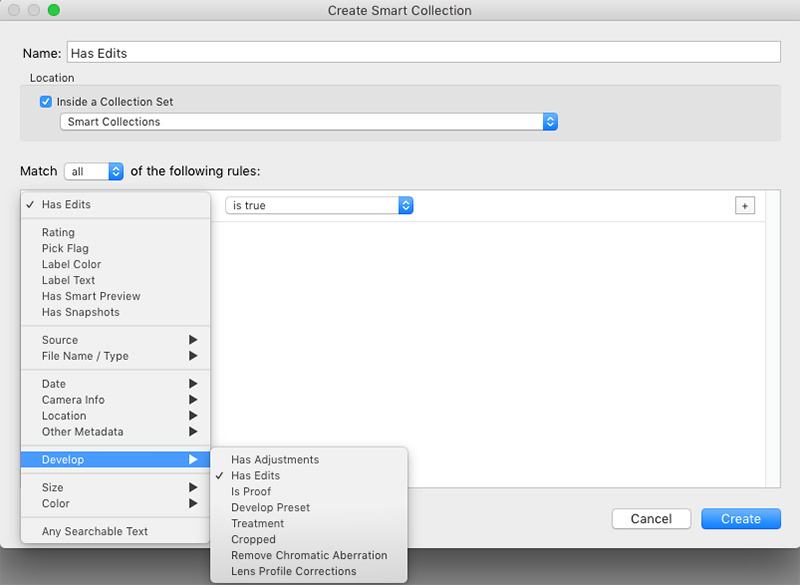Screen dimensions: 800x585
Task: Click the Cancel button
Action: [x=651, y=519]
